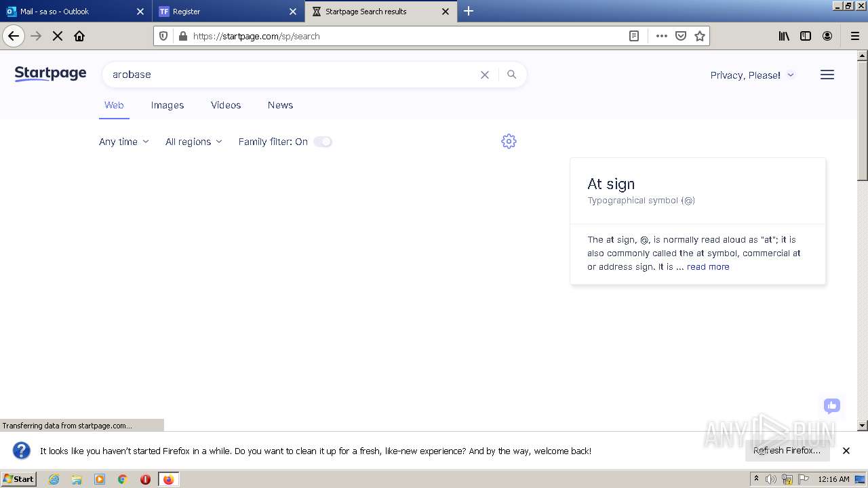This screenshot has height=488, width=868.
Task: Open the file explorer taskbar icon
Action: tap(77, 479)
